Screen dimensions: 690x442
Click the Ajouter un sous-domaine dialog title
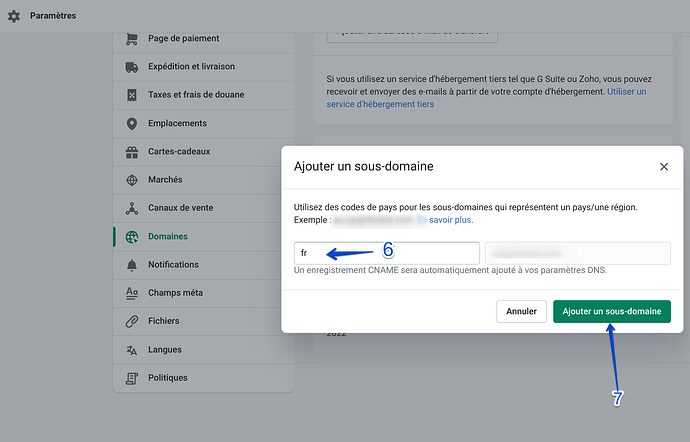click(x=363, y=166)
